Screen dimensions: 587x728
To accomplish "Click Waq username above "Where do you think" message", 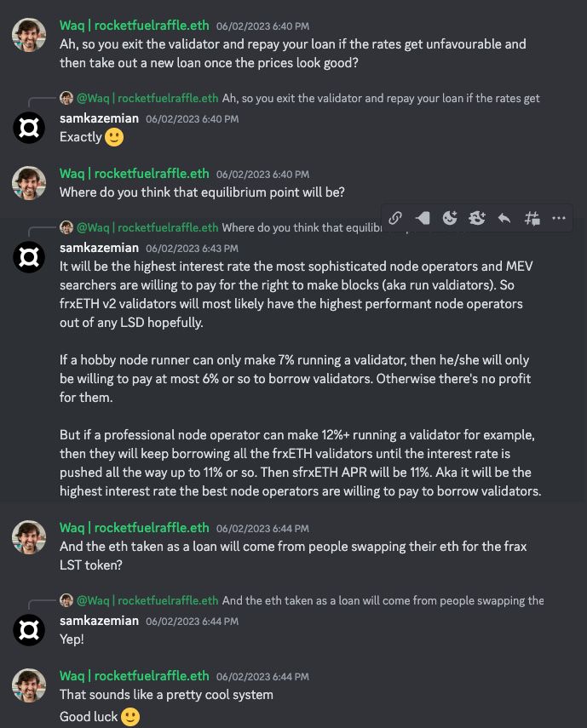I will pos(134,175).
